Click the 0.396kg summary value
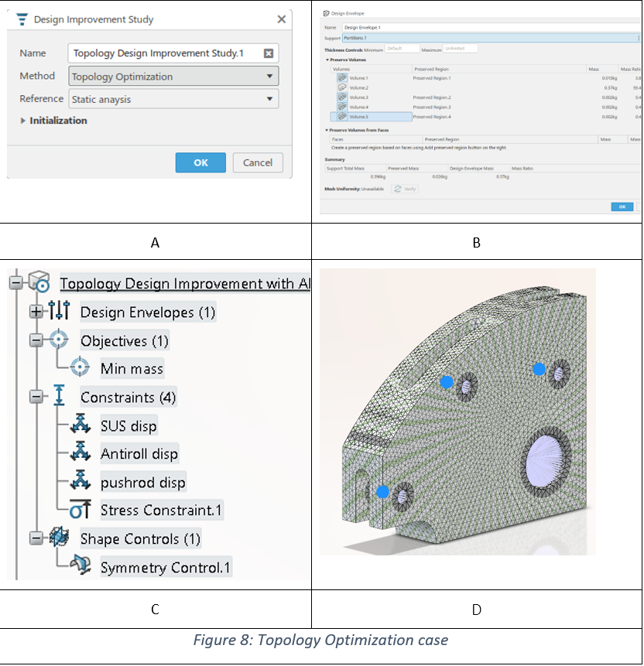This screenshot has width=644, height=666. 378,176
